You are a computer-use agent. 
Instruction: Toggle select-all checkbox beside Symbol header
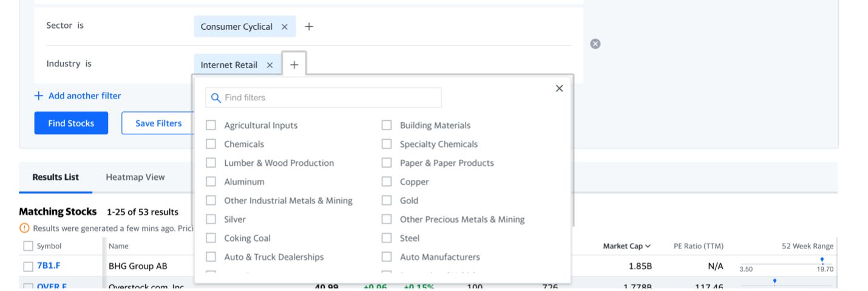28,246
